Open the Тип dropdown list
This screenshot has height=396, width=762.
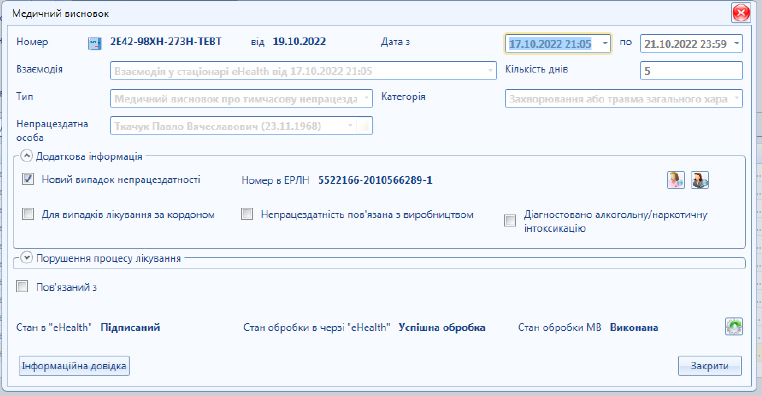tap(366, 99)
